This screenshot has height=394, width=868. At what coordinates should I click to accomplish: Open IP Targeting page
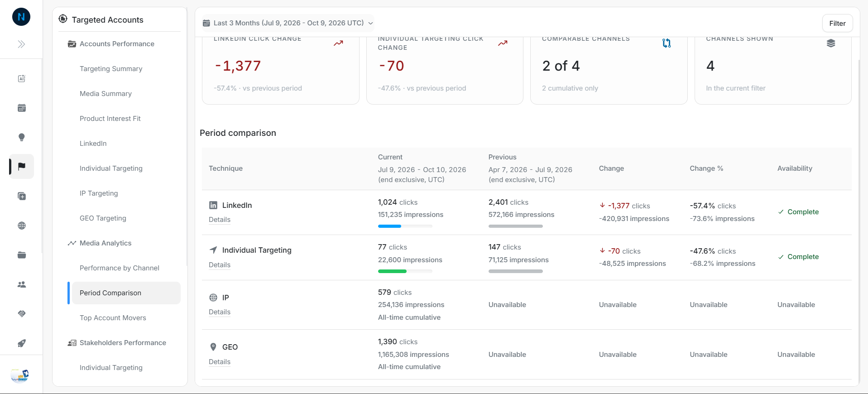(99, 193)
